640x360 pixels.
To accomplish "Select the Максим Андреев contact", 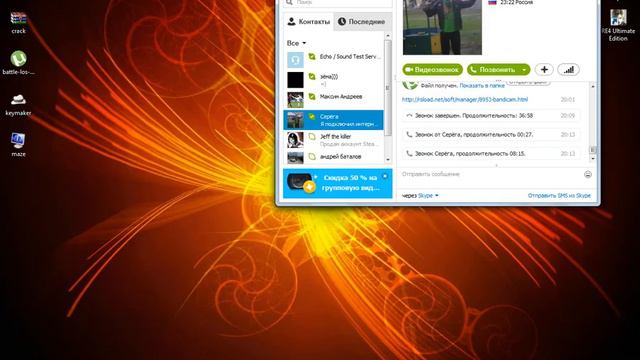I will [333, 100].
